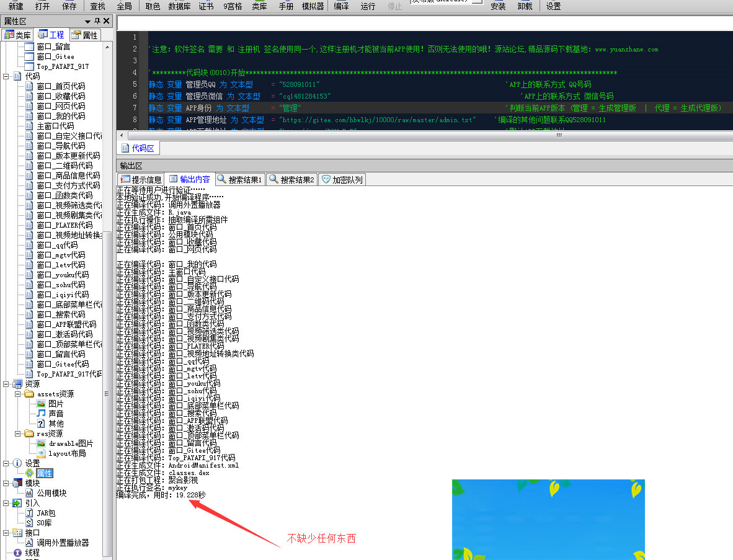Screen dimensions: 733x560
Task: Open the 属性 Android settings node
Action: [43, 473]
